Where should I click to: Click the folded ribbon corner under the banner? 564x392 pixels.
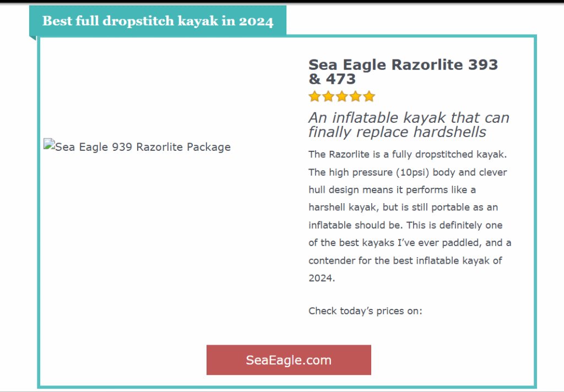point(32,37)
